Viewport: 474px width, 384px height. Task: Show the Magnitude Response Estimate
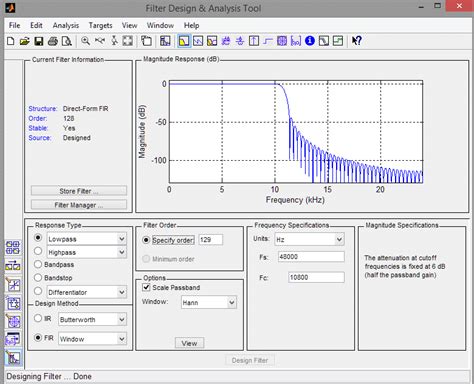[324, 41]
